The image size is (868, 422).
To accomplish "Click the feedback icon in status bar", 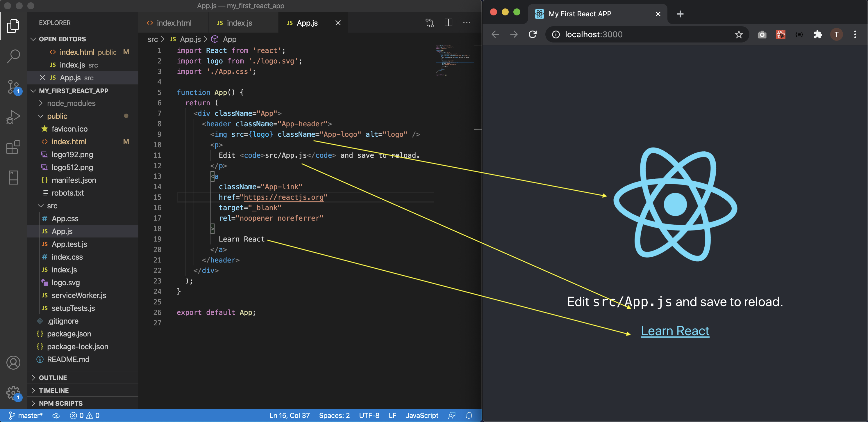I will point(452,416).
